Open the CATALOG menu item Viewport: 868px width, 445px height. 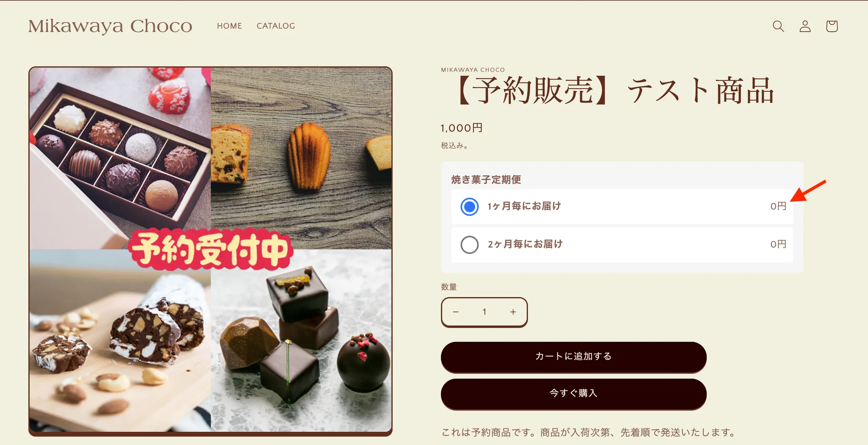(x=276, y=26)
